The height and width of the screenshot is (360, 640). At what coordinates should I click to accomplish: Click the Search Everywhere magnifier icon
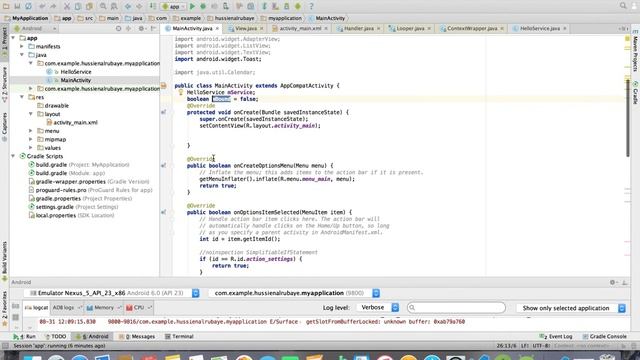623,6
